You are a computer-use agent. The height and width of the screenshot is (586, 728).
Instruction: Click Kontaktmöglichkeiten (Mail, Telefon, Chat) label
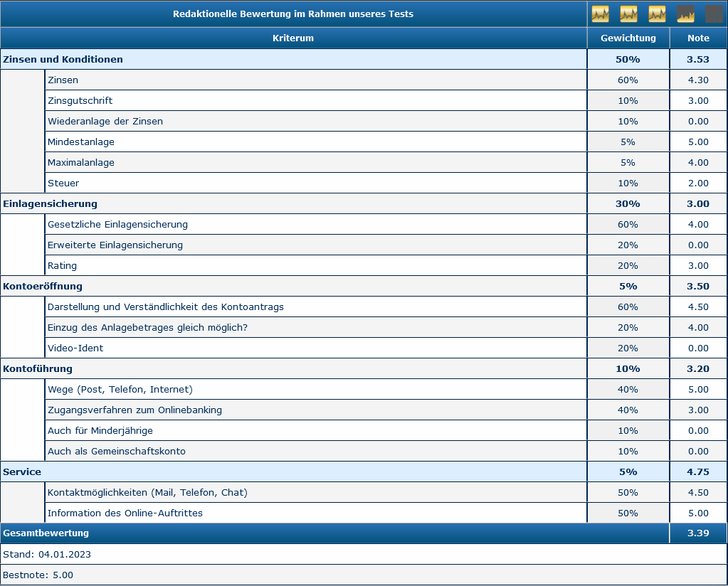coord(147,493)
